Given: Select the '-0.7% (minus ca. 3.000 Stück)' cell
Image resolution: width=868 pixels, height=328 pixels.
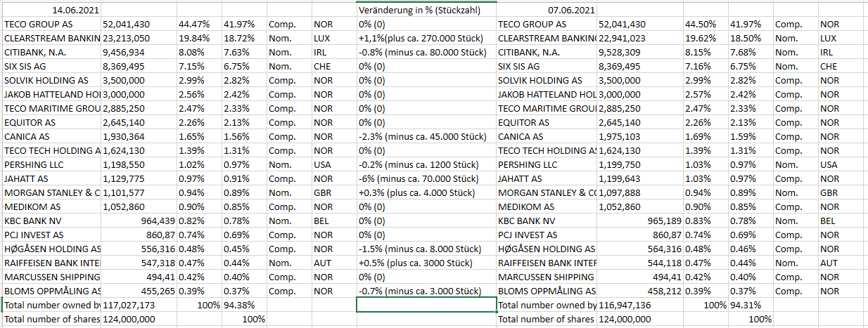Looking at the screenshot, I should coord(427,291).
